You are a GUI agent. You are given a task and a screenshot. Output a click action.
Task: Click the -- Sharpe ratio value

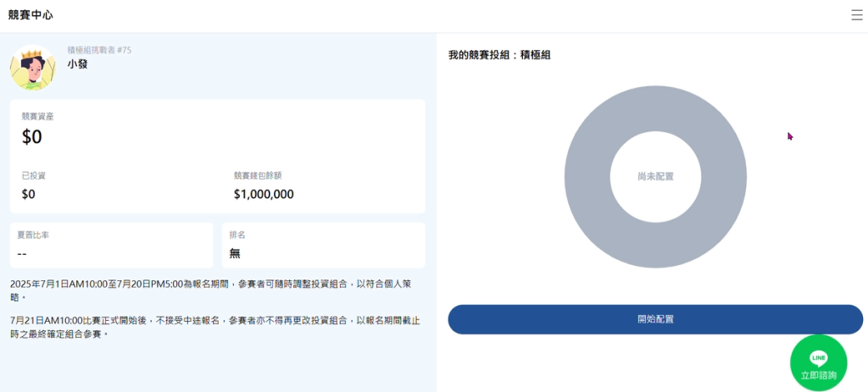coord(22,253)
